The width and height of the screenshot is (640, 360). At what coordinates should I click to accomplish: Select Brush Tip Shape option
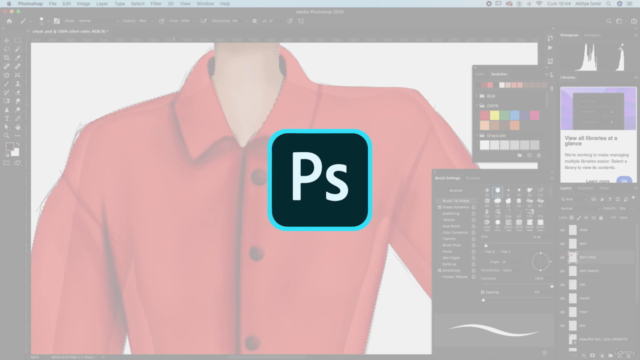pyautogui.click(x=456, y=201)
